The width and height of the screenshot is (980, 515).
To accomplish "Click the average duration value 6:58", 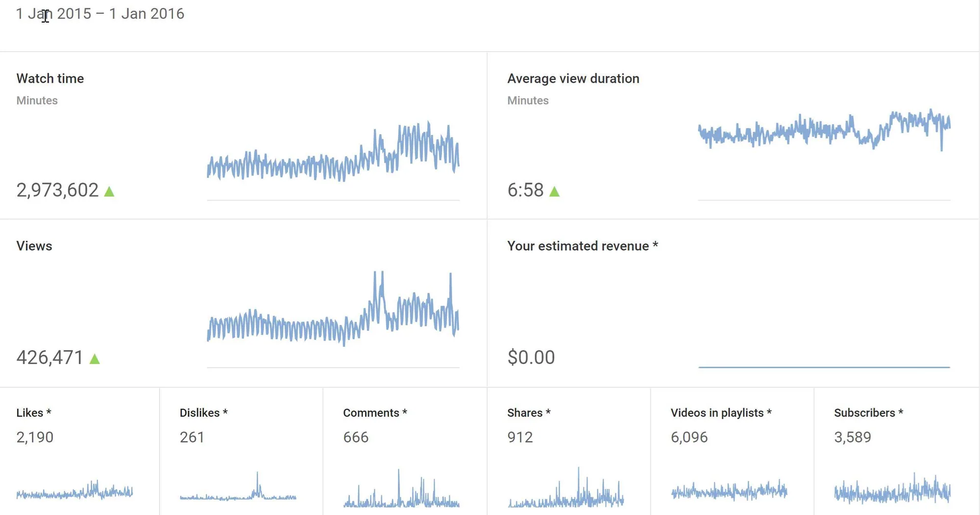I will click(x=525, y=190).
